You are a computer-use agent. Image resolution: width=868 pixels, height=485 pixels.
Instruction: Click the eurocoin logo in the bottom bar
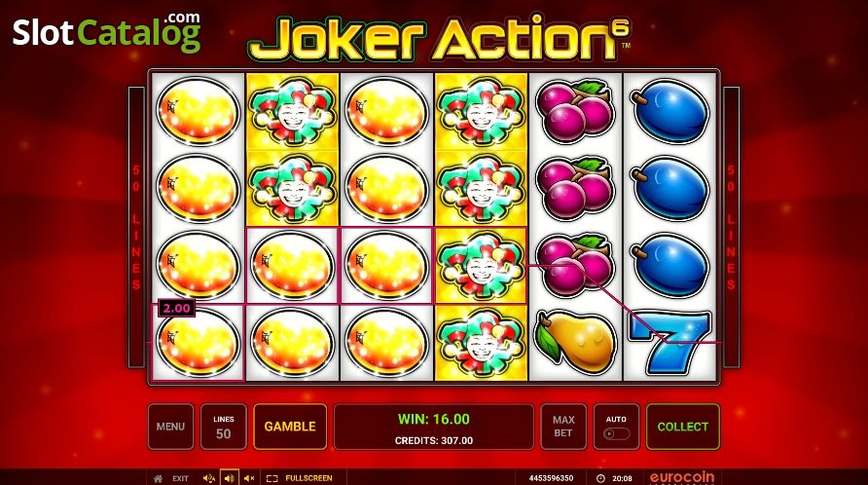click(x=682, y=478)
